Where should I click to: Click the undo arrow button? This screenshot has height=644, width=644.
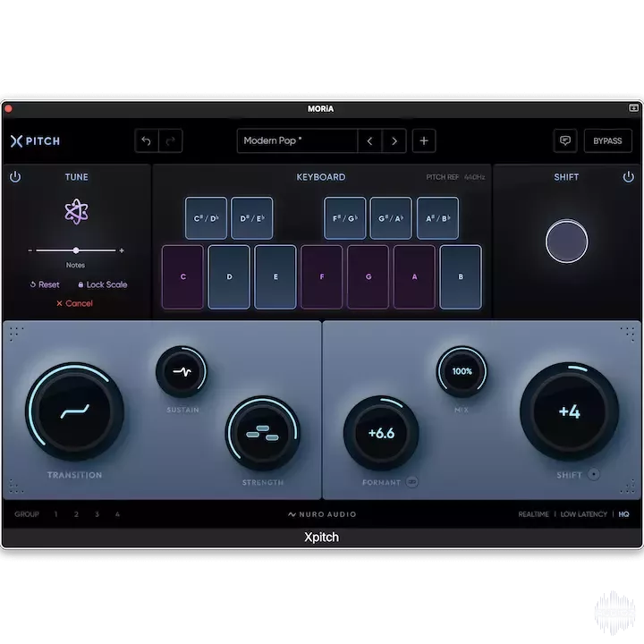point(147,141)
